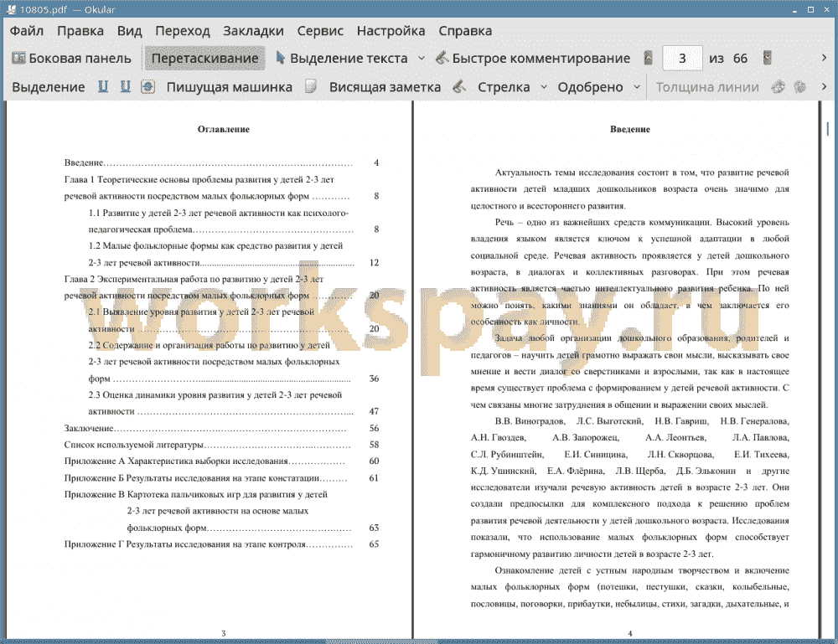This screenshot has height=644, width=838.
Task: Open the Одобрено stamp dropdown arrow
Action: [x=637, y=87]
